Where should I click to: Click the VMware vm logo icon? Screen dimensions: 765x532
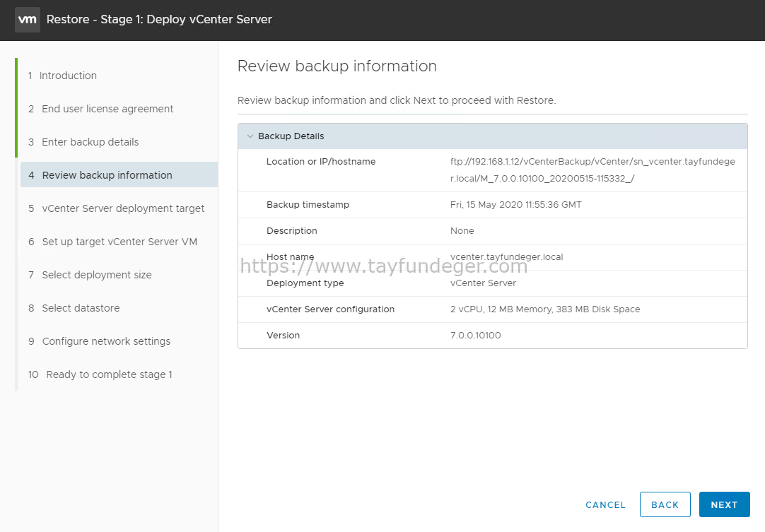[28, 20]
